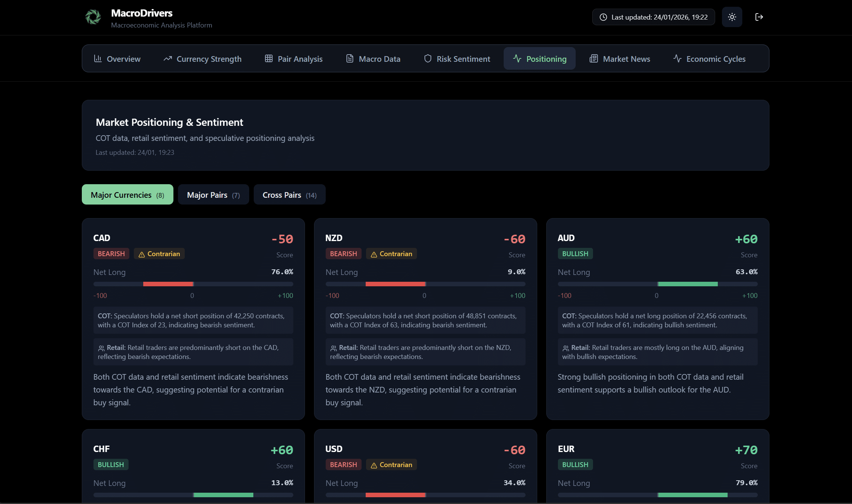
Task: Click the MacroDrivers swirl logo
Action: click(x=93, y=17)
